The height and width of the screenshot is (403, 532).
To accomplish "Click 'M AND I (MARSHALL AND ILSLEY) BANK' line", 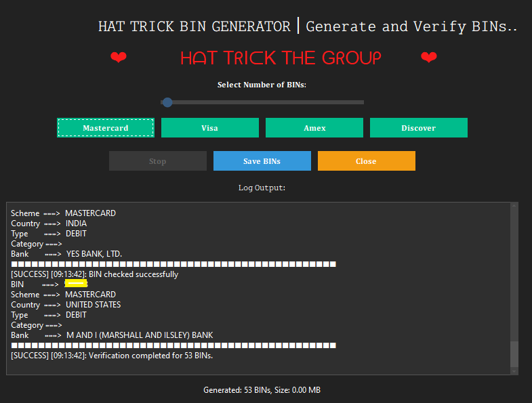I will click(112, 335).
